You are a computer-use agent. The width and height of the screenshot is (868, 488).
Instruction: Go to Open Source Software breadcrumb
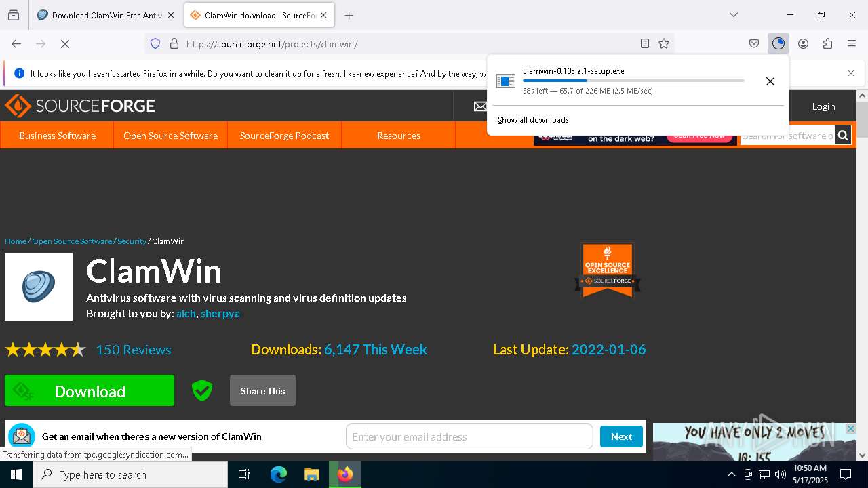click(x=72, y=241)
